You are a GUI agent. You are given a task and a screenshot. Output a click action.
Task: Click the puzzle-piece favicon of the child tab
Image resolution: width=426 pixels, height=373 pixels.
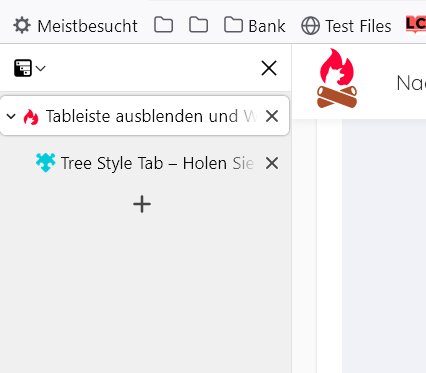pyautogui.click(x=45, y=163)
